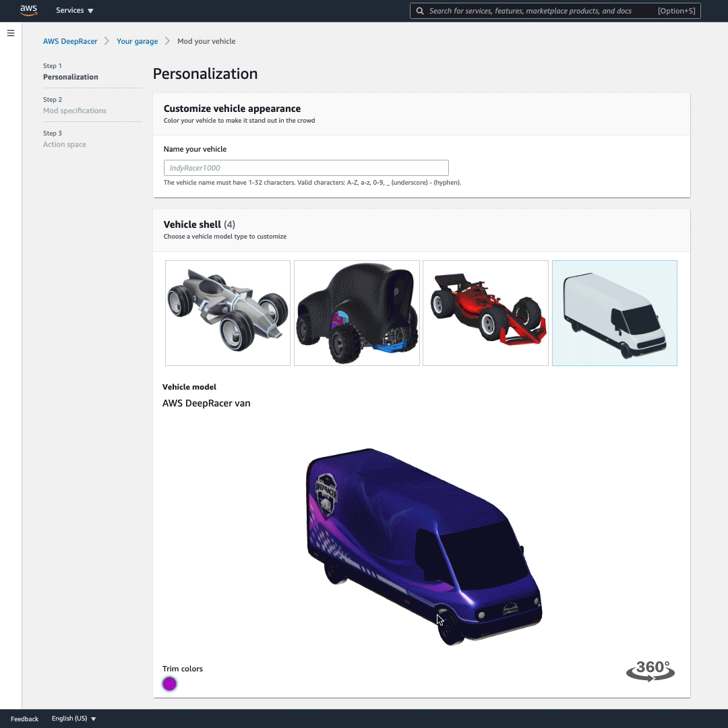
Task: Click the Mod your vehicle breadcrumb text
Action: tap(206, 41)
